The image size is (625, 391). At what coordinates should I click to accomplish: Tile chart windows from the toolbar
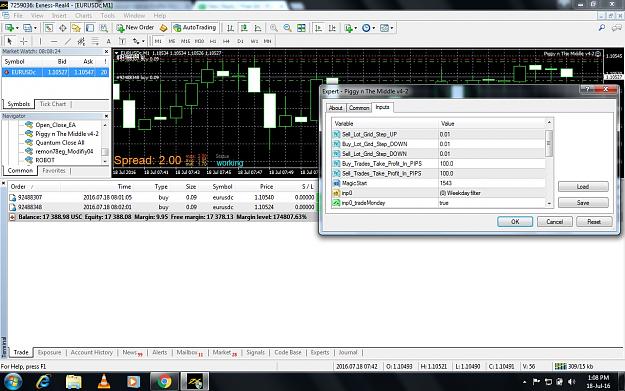coord(301,28)
